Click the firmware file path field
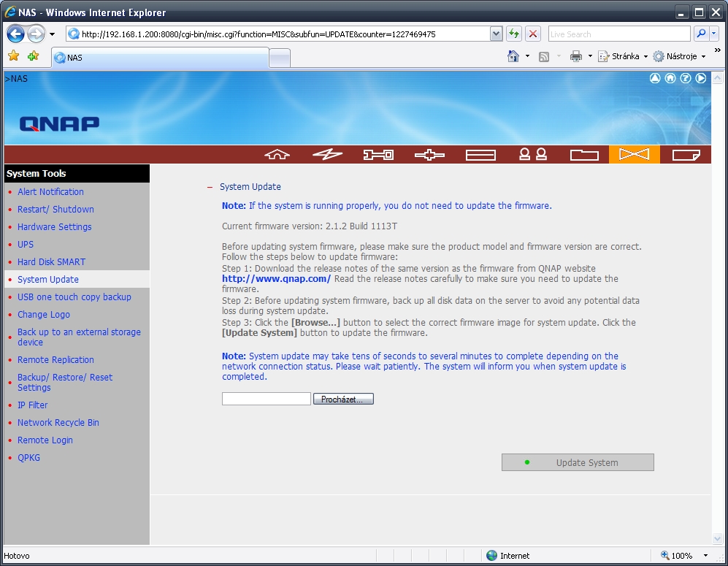728x566 pixels. [266, 399]
